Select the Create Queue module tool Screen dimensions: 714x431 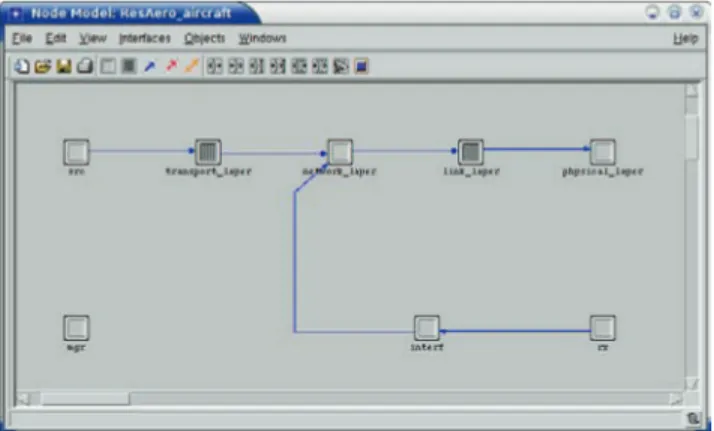click(x=129, y=66)
